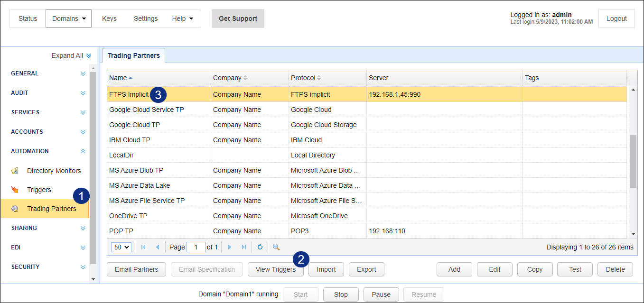Viewport: 644px width, 303px height.
Task: Select the MS Azure File Service TP row
Action: point(367,201)
